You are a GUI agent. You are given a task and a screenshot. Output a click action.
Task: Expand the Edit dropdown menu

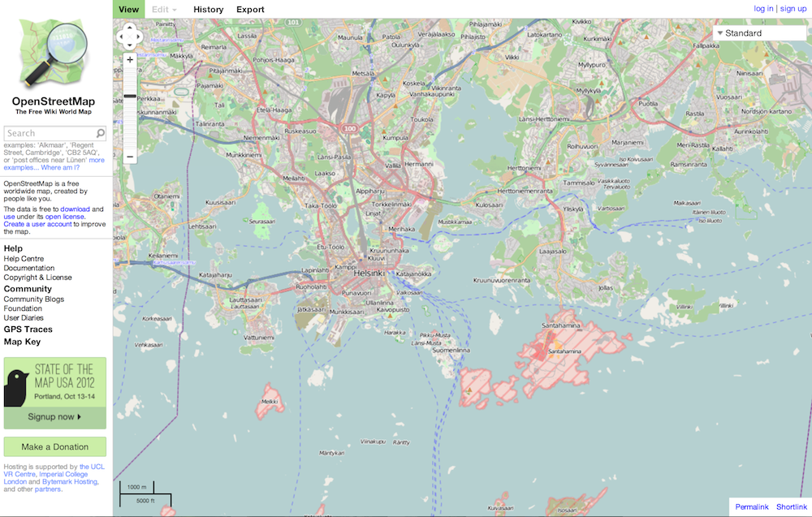pos(165,10)
